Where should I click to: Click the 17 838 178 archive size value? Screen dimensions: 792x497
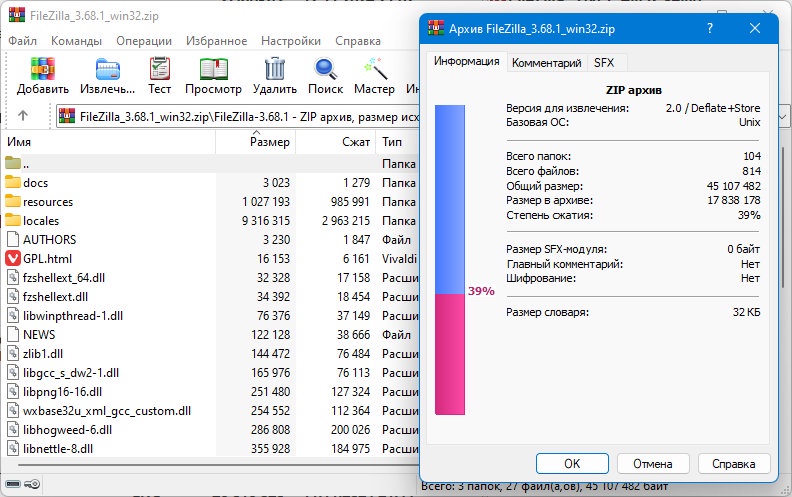733,200
